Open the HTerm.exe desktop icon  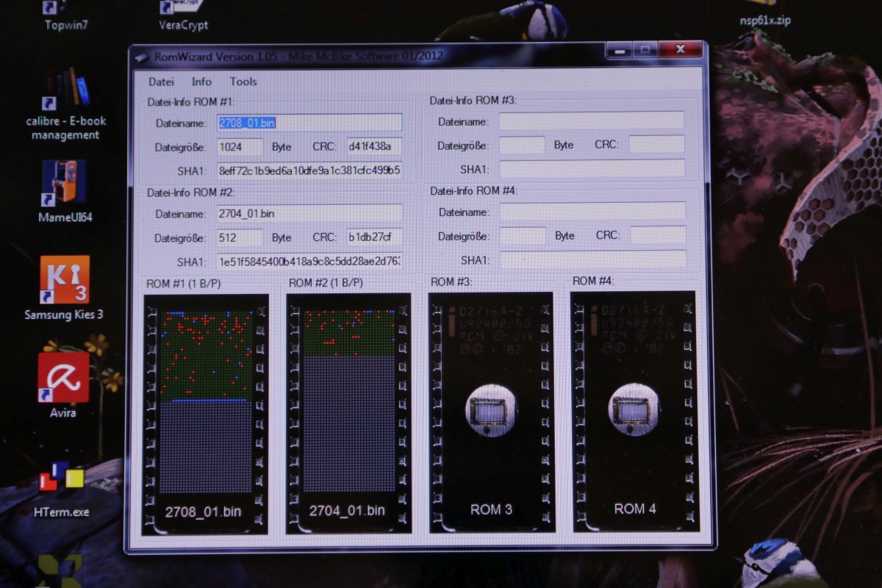(x=62, y=485)
